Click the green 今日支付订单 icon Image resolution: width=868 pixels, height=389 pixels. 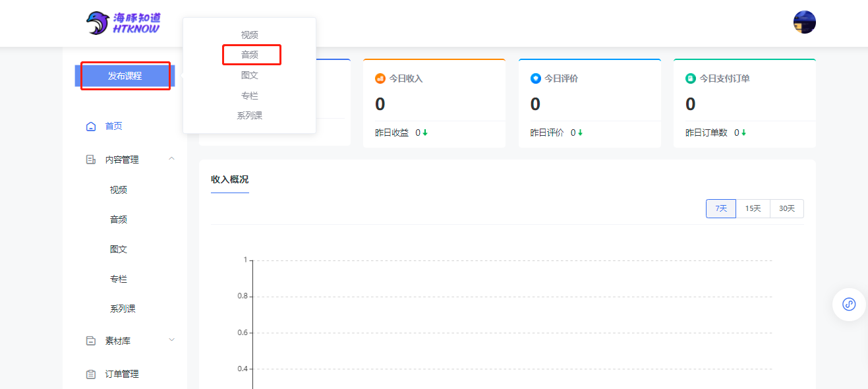[690, 78]
